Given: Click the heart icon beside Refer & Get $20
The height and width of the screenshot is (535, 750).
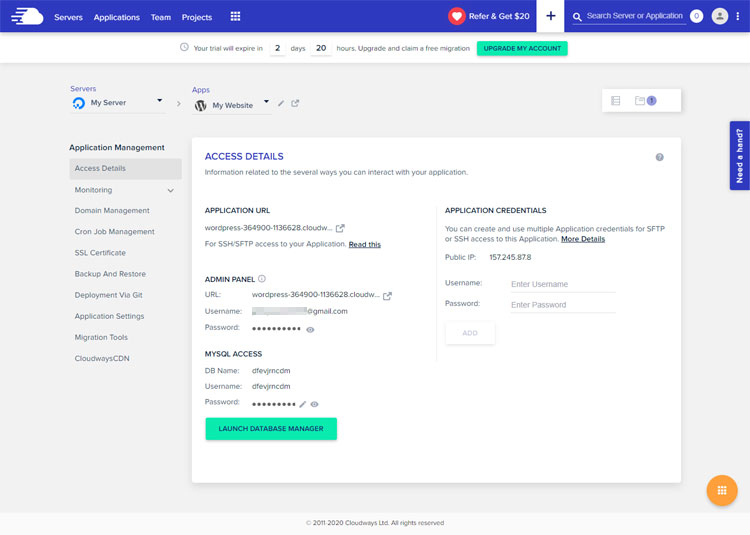Looking at the screenshot, I should (457, 16).
